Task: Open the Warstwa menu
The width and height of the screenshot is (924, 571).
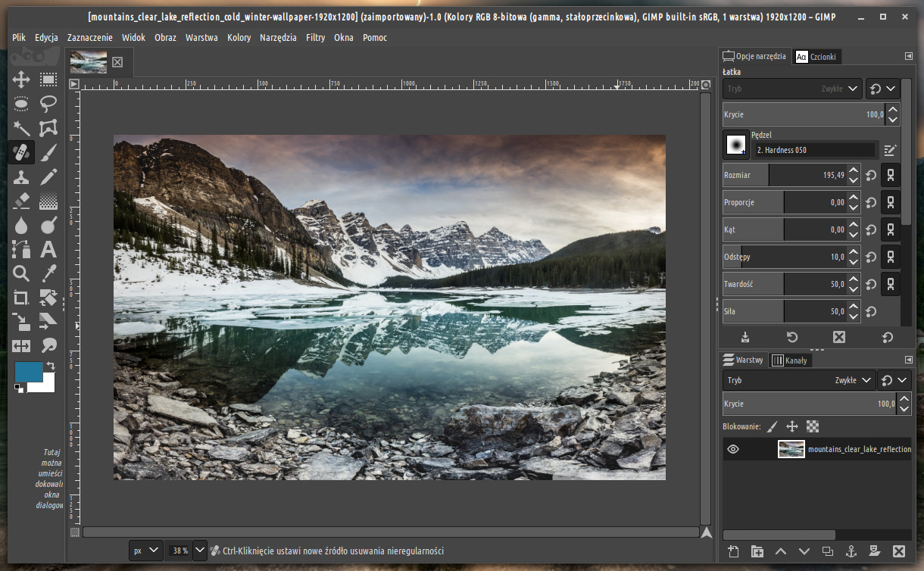Action: point(201,37)
